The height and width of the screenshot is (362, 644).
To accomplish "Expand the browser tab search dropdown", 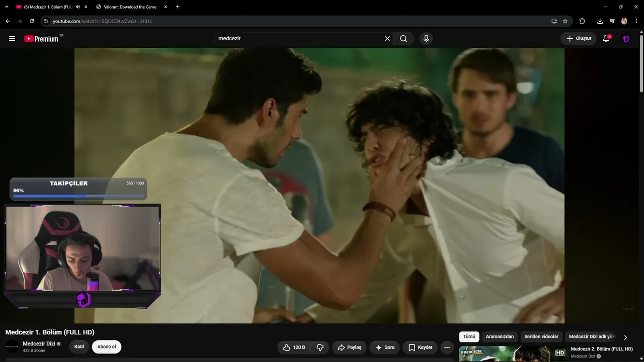I will point(7,7).
